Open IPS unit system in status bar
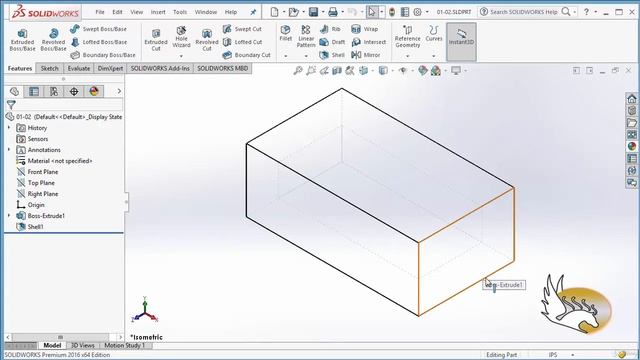 (x=553, y=355)
